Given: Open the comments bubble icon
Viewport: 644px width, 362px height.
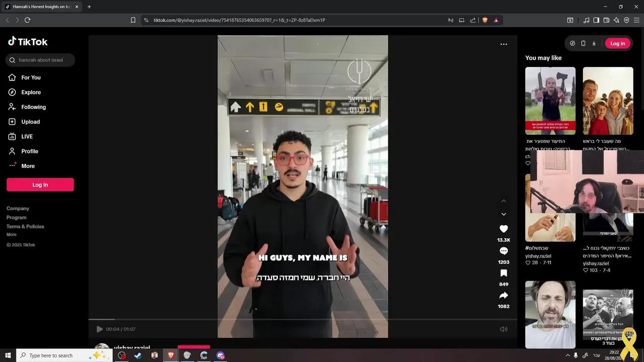Looking at the screenshot, I should [504, 251].
